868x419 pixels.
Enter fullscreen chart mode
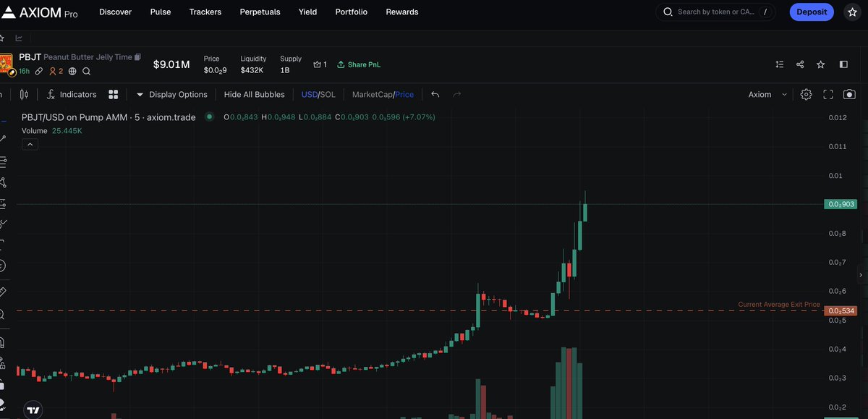828,94
